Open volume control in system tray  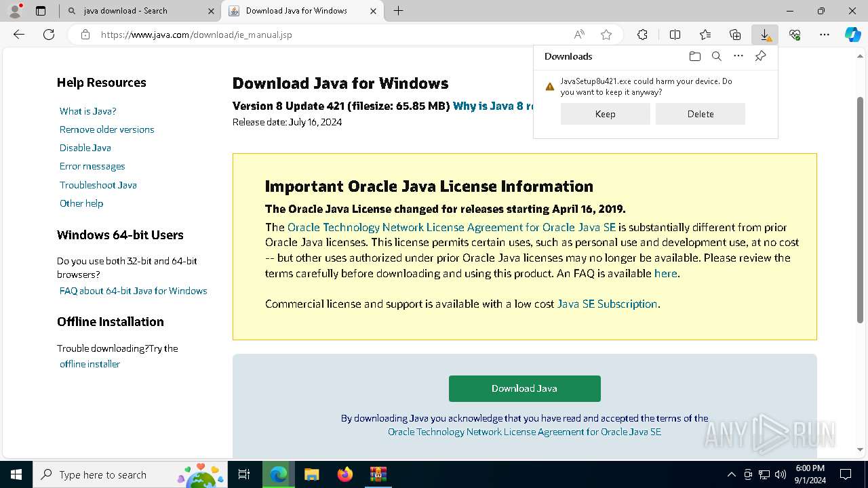(781, 474)
